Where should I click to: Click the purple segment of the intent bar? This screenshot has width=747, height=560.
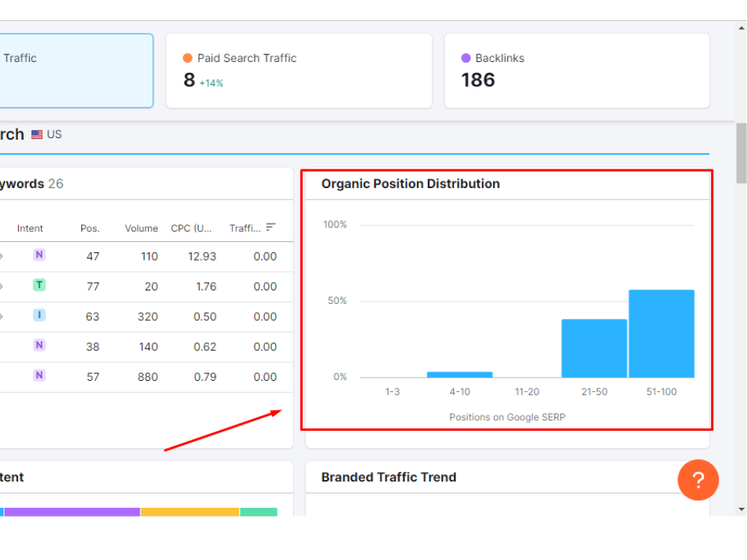pyautogui.click(x=72, y=512)
